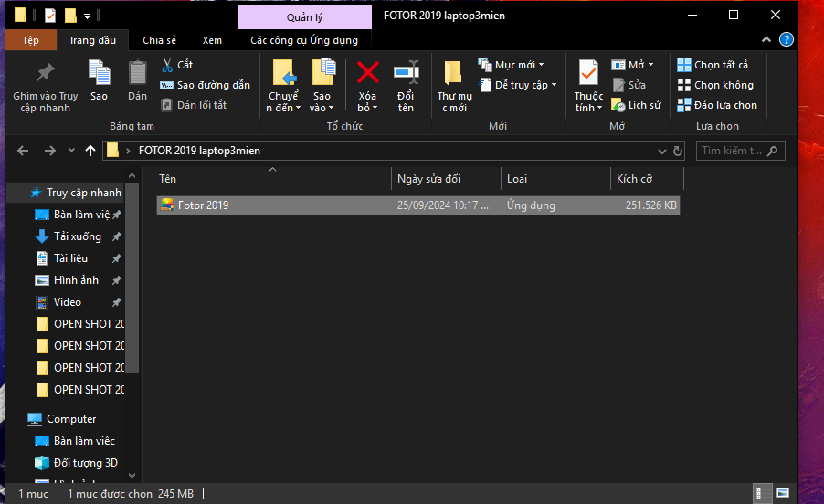Select Computer in navigation pane
This screenshot has height=504, width=824.
click(x=71, y=419)
